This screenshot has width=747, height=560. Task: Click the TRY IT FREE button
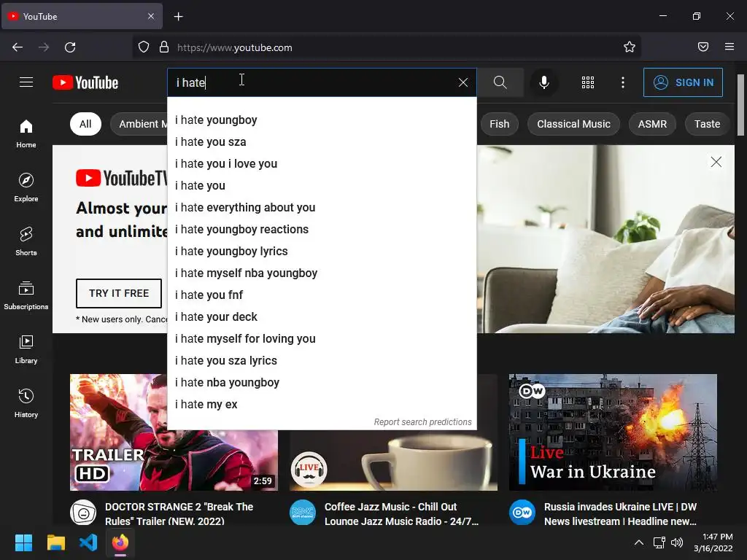click(119, 293)
